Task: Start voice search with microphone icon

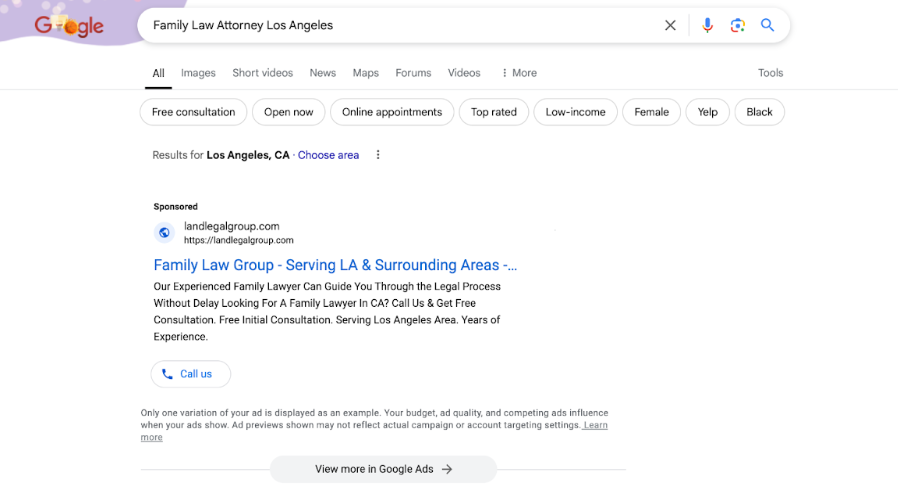Action: tap(707, 25)
